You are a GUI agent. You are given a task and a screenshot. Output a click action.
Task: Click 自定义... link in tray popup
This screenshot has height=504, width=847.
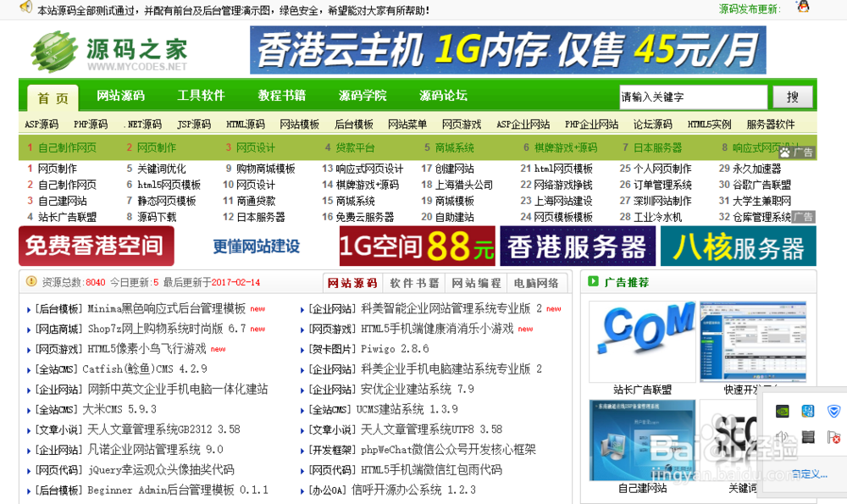pos(809,474)
